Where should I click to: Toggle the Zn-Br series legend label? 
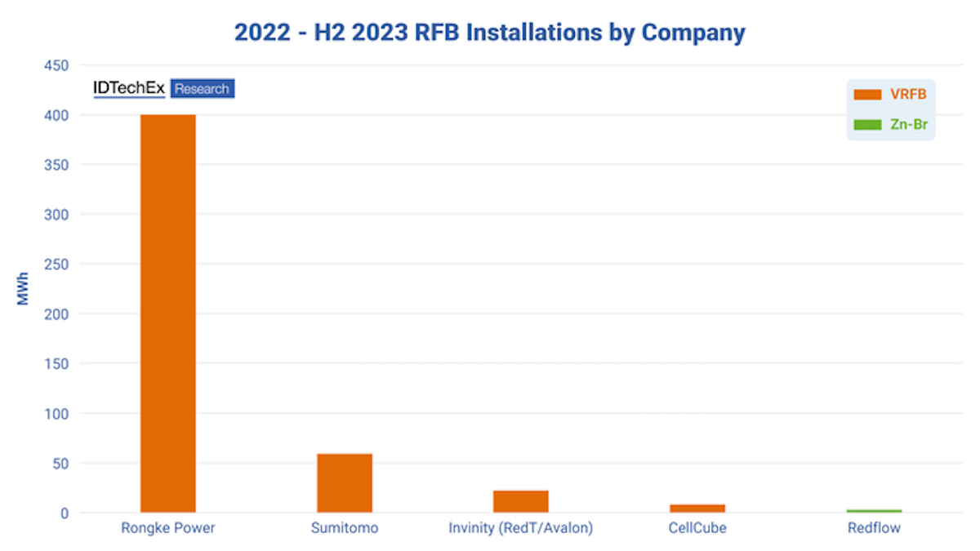(x=908, y=125)
